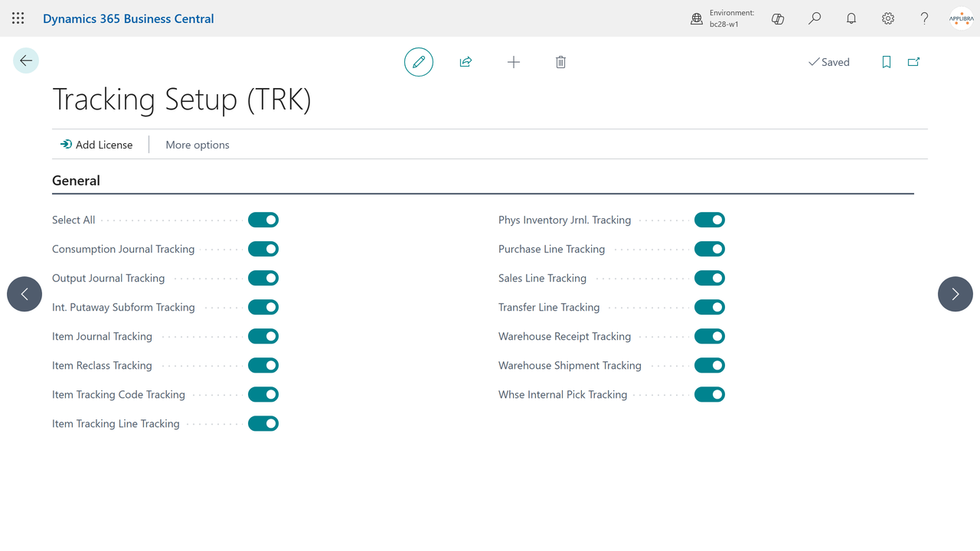
Task: Create new record with plus icon
Action: click(x=514, y=62)
